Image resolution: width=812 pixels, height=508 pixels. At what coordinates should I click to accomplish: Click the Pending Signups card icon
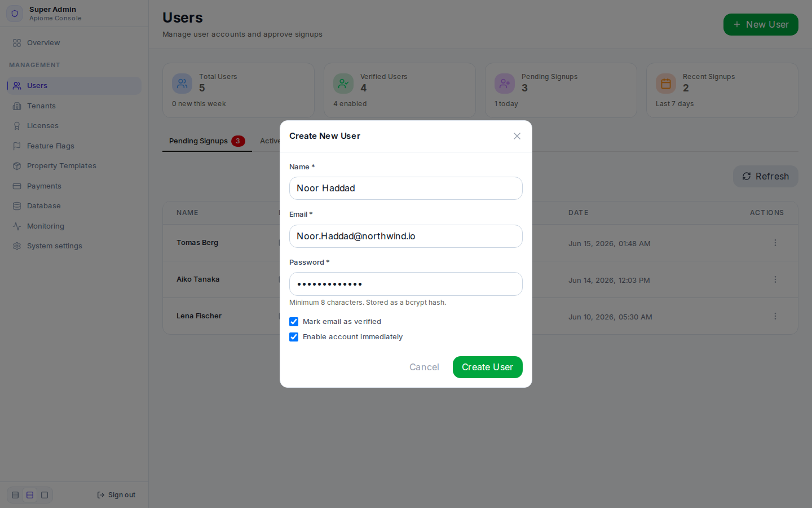click(x=505, y=84)
